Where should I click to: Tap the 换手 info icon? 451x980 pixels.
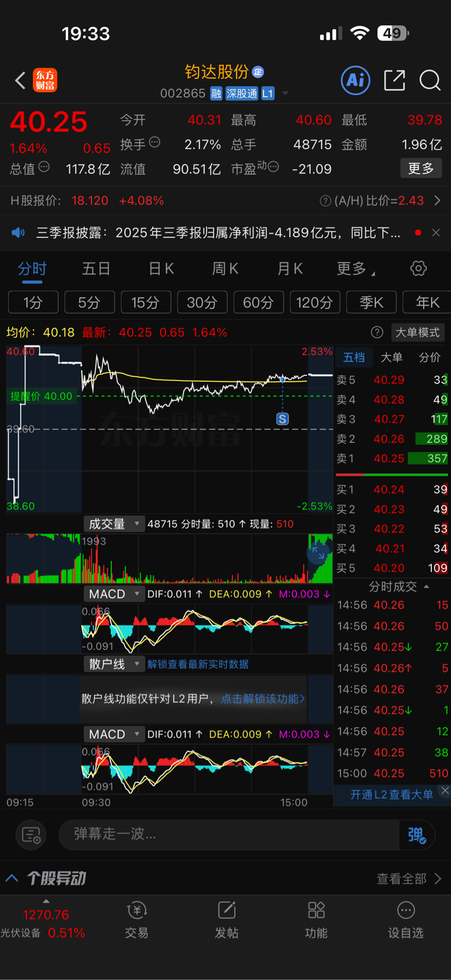154,142
